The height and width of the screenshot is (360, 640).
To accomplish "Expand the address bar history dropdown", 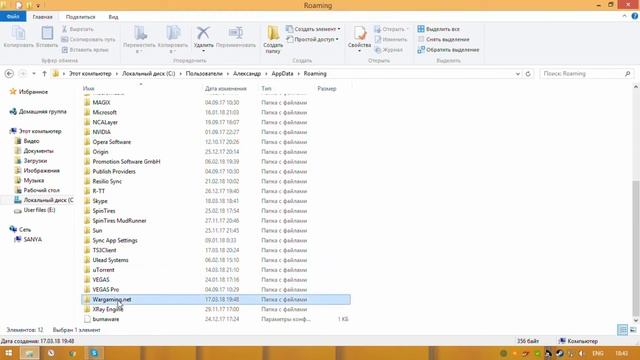I will click(x=518, y=74).
